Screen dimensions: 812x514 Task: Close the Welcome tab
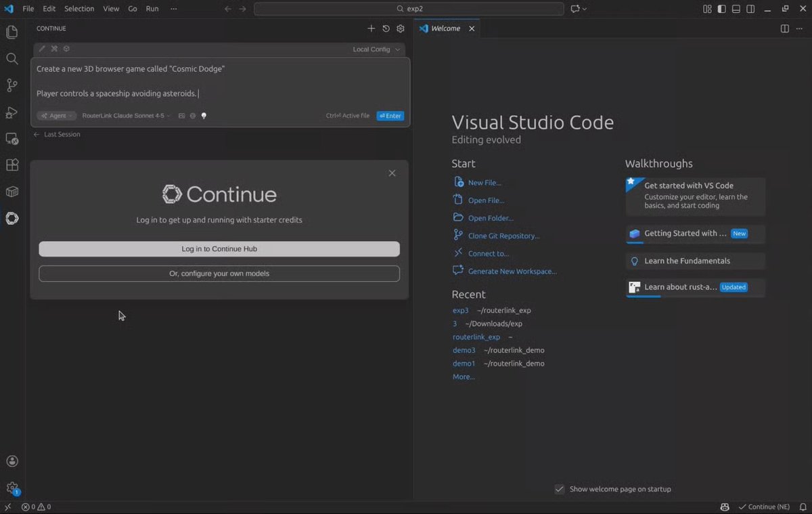pos(472,28)
